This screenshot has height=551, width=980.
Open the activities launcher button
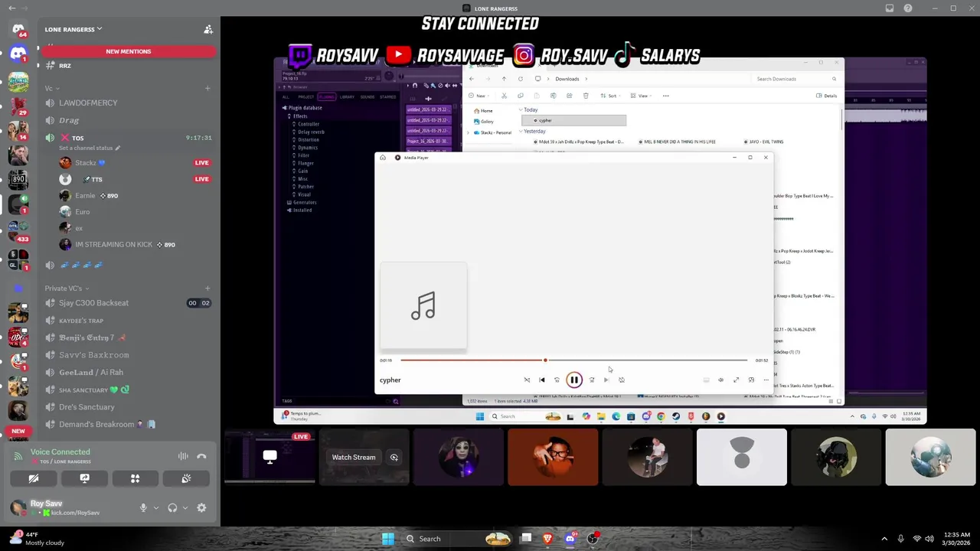coord(135,478)
